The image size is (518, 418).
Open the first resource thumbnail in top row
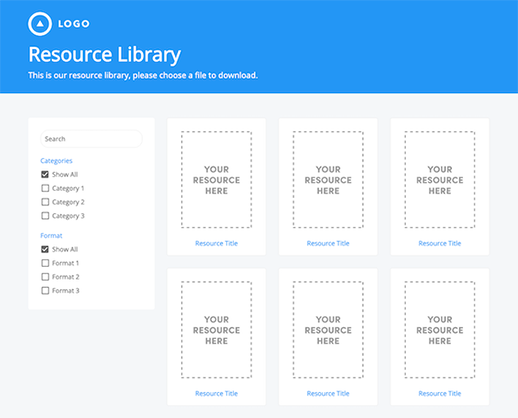tap(216, 180)
